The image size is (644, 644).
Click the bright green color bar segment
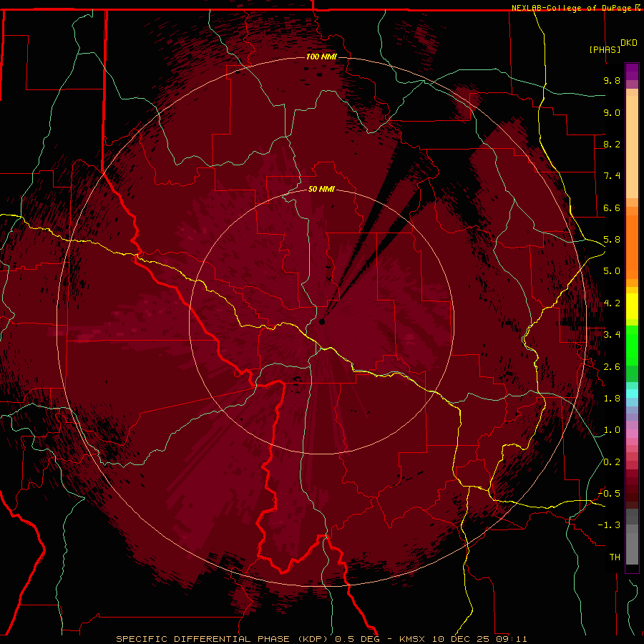point(632,345)
